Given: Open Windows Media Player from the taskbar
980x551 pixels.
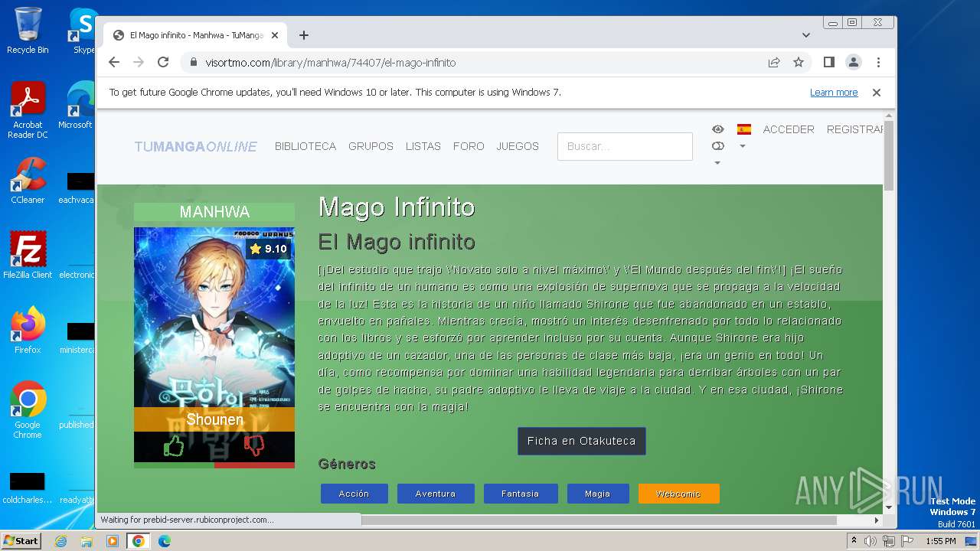Looking at the screenshot, I should coord(113,541).
